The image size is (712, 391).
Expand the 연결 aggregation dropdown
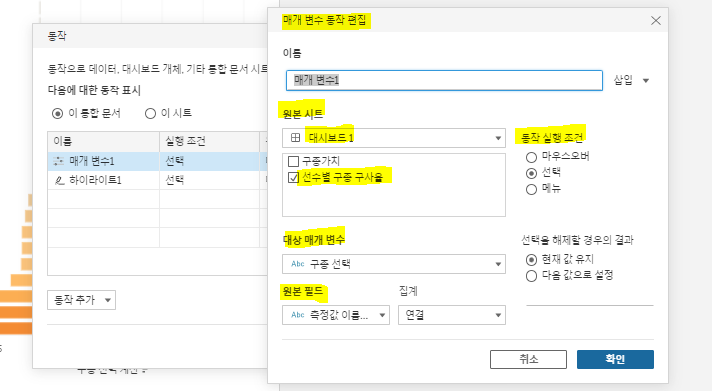point(452,315)
